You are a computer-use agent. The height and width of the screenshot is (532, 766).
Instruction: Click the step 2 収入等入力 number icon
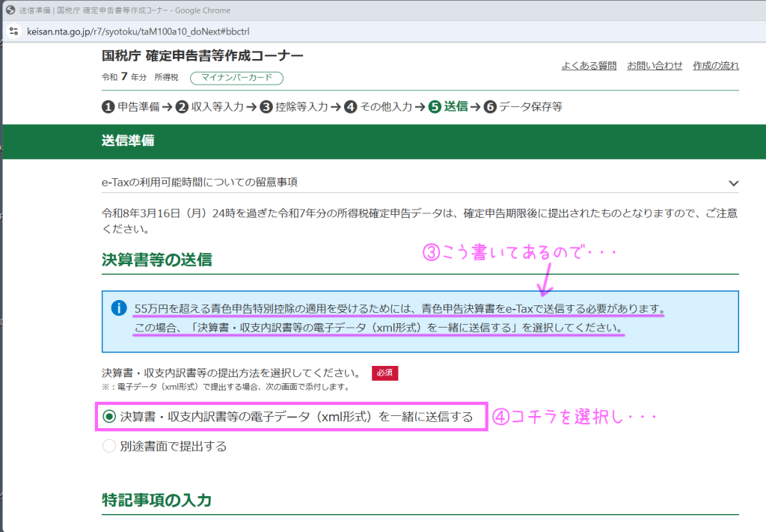click(x=182, y=107)
